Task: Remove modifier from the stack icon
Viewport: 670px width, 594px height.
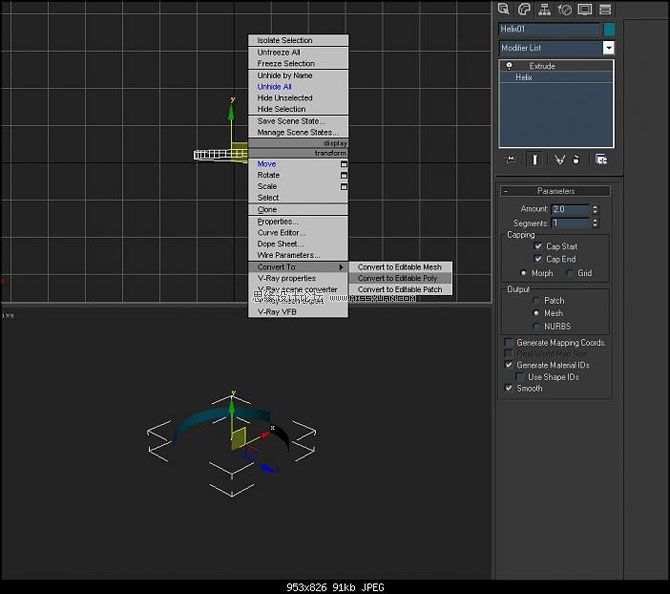Action: pos(576,160)
